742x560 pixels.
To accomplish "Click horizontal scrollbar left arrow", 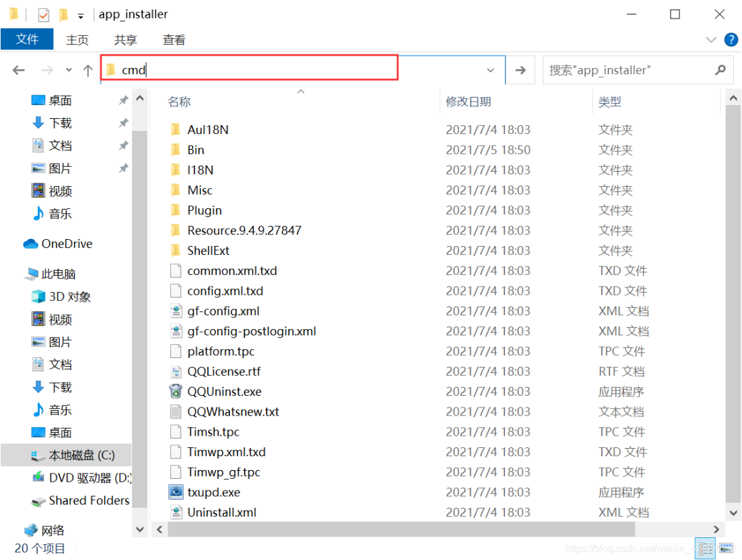I will click(x=159, y=529).
